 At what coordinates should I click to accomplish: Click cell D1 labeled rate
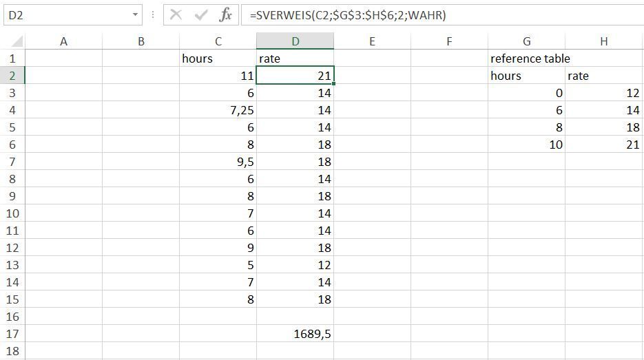tap(295, 59)
